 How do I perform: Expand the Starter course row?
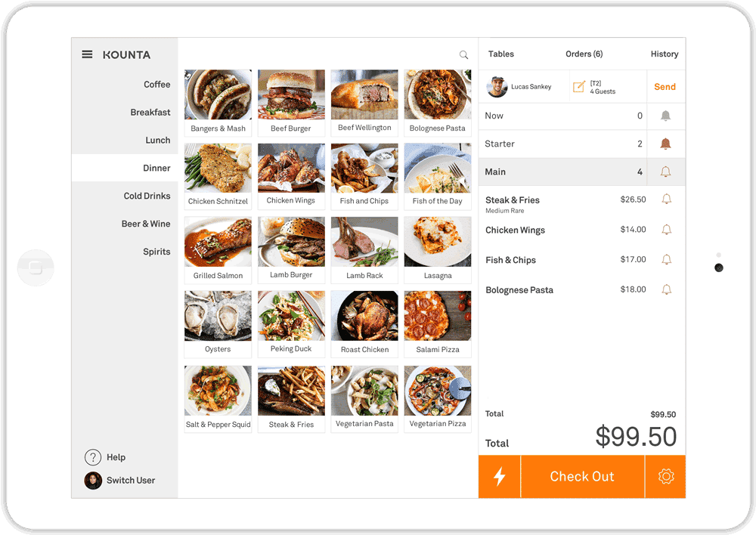562,144
